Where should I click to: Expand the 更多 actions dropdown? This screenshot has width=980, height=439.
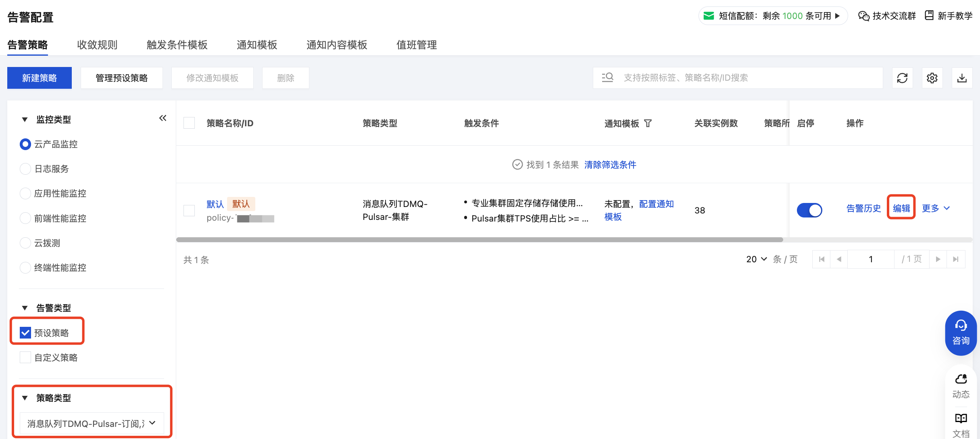[936, 208]
